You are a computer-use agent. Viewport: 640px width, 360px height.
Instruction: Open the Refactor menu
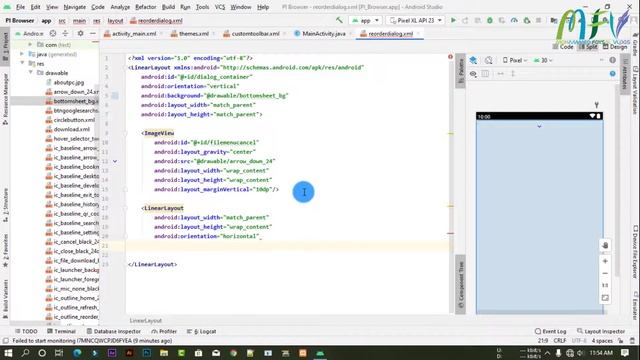click(x=146, y=7)
